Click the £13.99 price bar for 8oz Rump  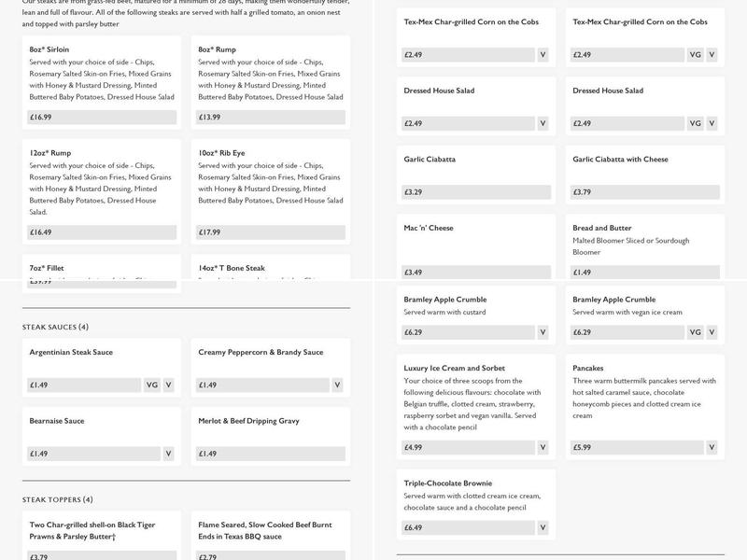point(271,118)
